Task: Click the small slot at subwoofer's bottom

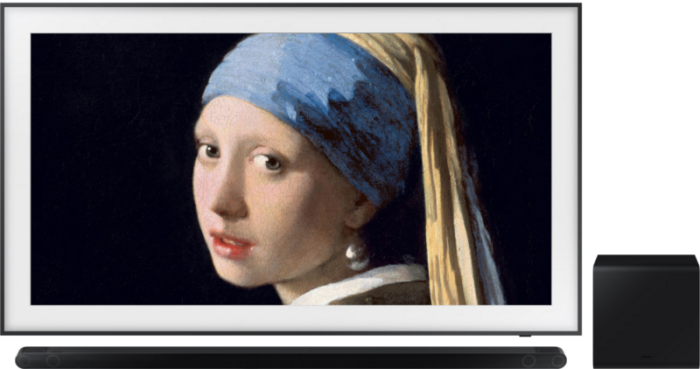Action: click(x=646, y=357)
